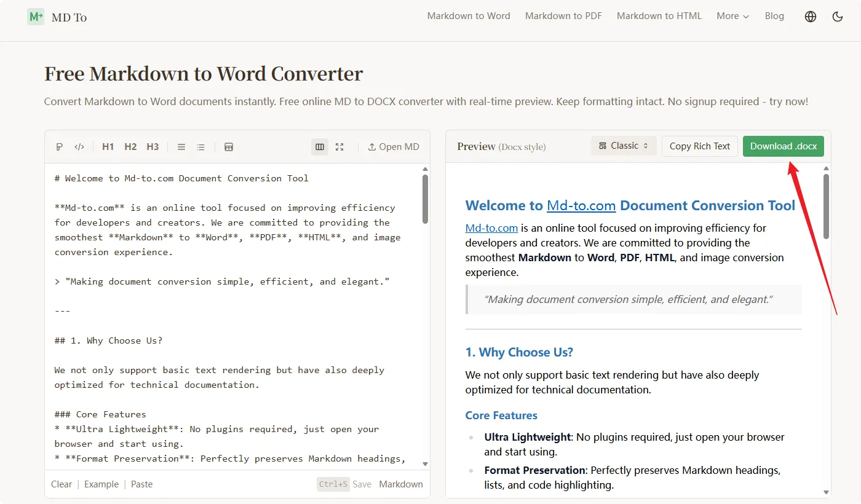Screen dimensions: 861x504
Task: Toggle the split-column view layout
Action: coord(320,147)
